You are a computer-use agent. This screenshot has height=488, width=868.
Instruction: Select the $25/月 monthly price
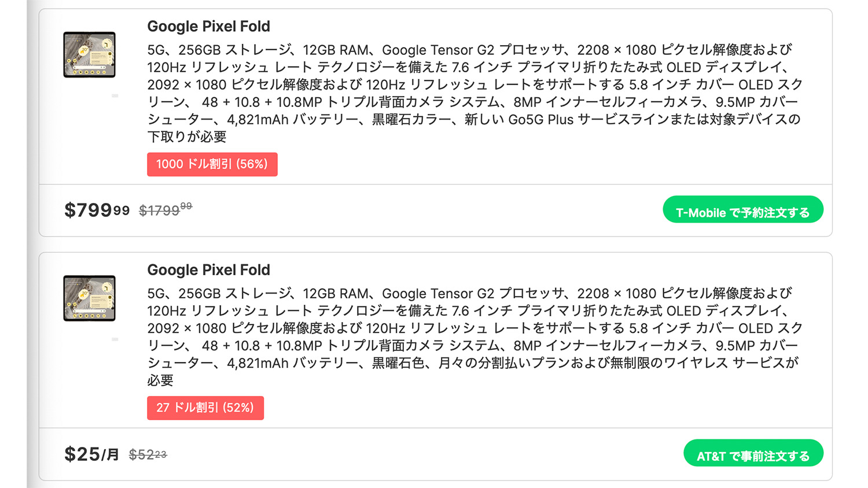(x=91, y=454)
